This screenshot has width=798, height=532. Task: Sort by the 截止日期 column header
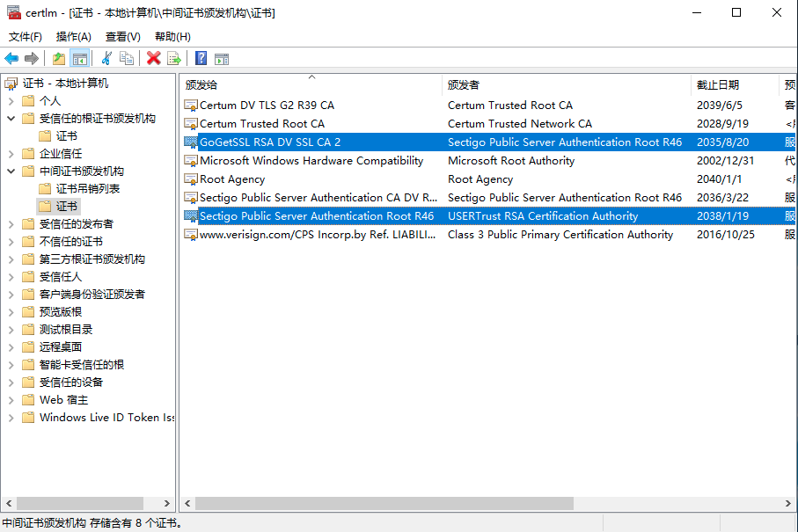pyautogui.click(x=717, y=85)
